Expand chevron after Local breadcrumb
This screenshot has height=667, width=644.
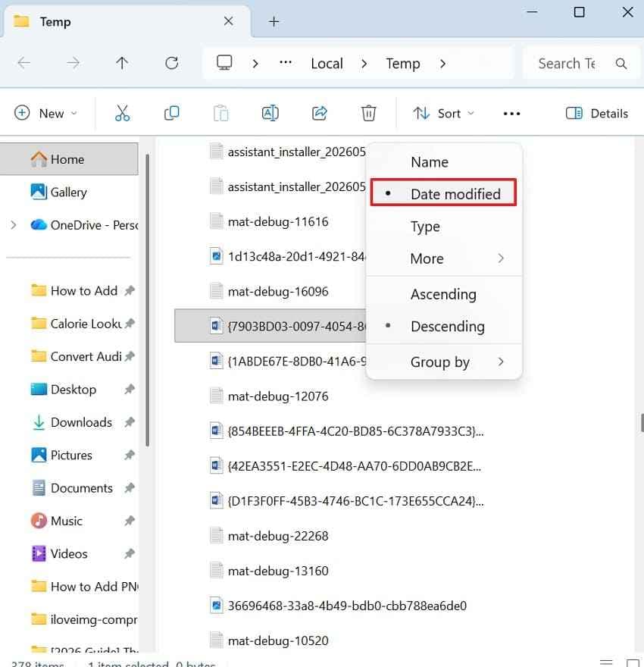click(364, 64)
